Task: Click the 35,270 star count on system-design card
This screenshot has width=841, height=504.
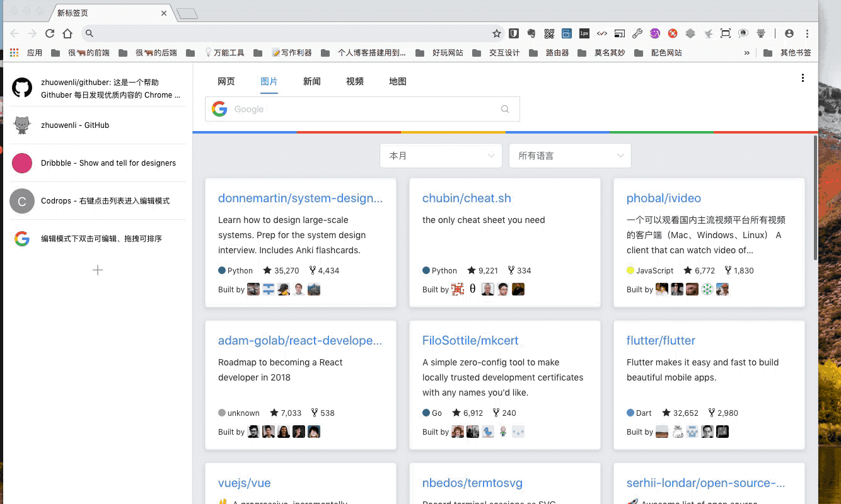Action: tap(281, 271)
